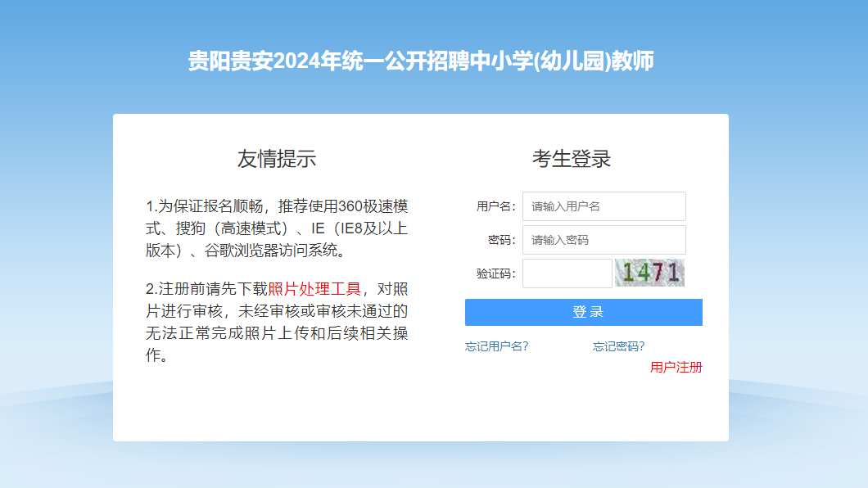Click the 考生登录 heading

[572, 159]
